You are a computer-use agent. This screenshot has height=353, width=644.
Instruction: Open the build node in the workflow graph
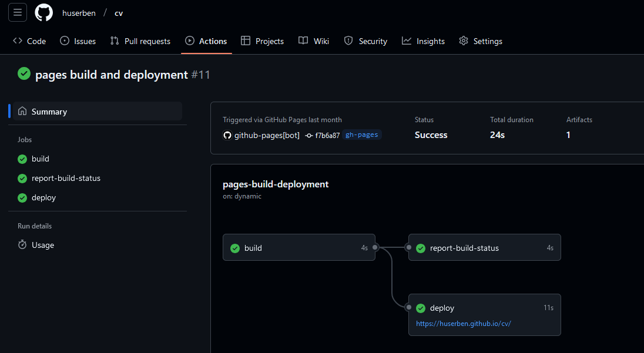pyautogui.click(x=299, y=247)
